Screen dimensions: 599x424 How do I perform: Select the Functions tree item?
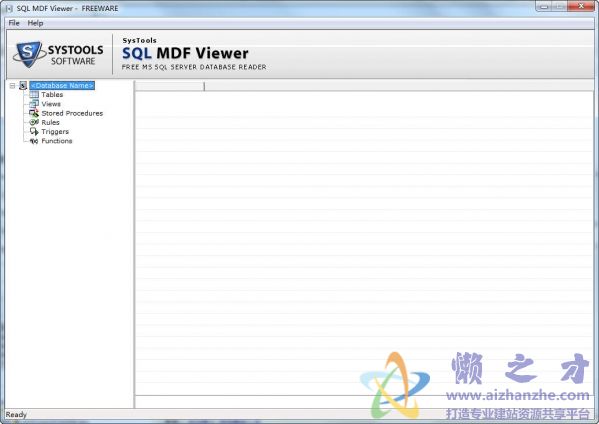pyautogui.click(x=57, y=141)
